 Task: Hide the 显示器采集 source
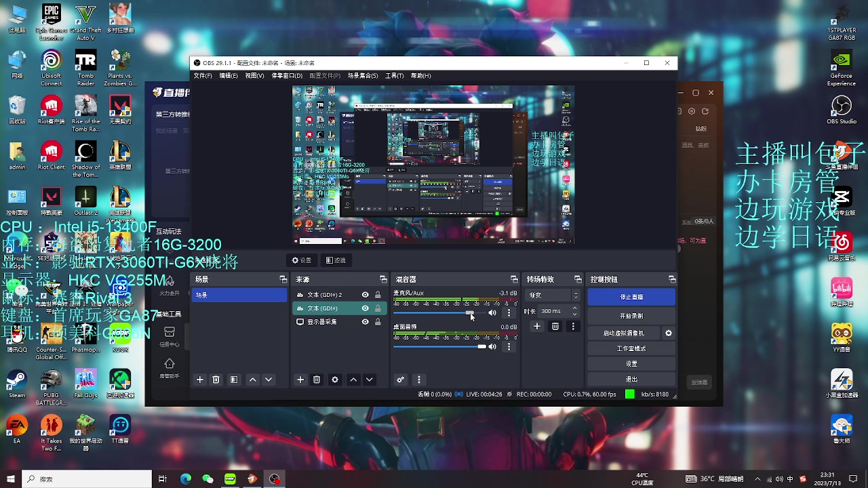[x=366, y=322]
